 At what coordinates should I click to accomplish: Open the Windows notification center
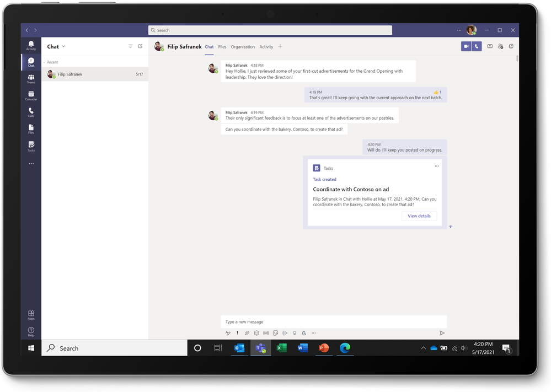point(506,348)
